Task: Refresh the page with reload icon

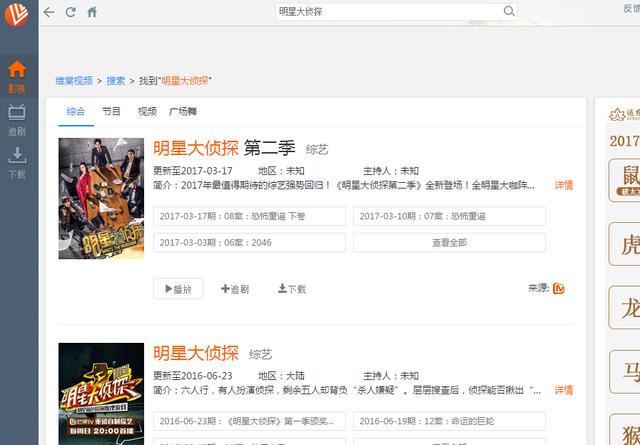Action: point(71,12)
